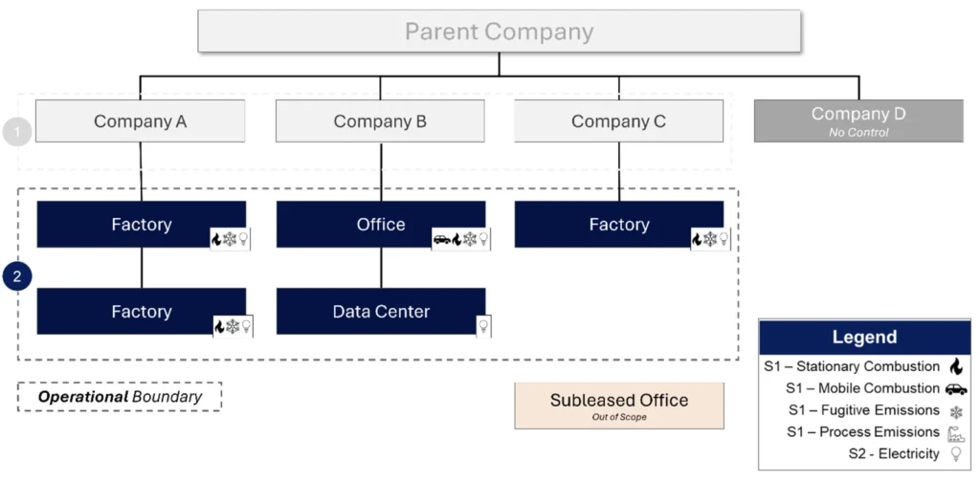Select the dark blue number 2 circle
Viewport: 980px width, 482px height.
click(17, 276)
